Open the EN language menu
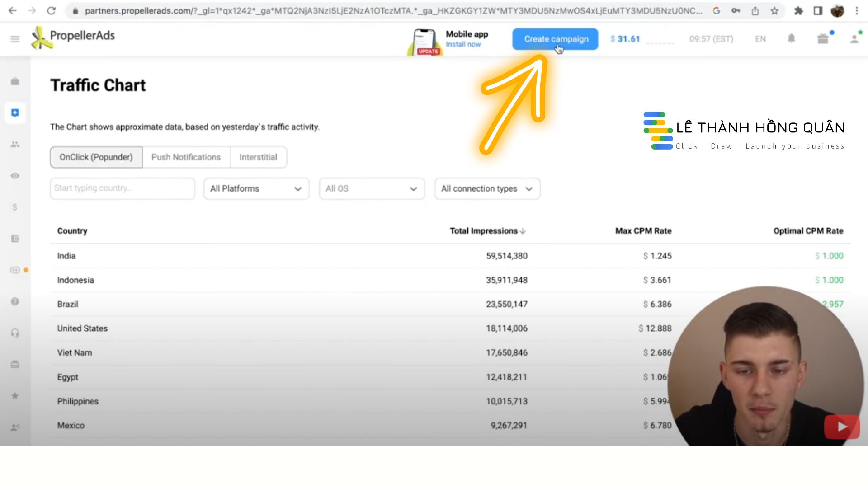Screen dimensions: 868x488 coord(760,39)
